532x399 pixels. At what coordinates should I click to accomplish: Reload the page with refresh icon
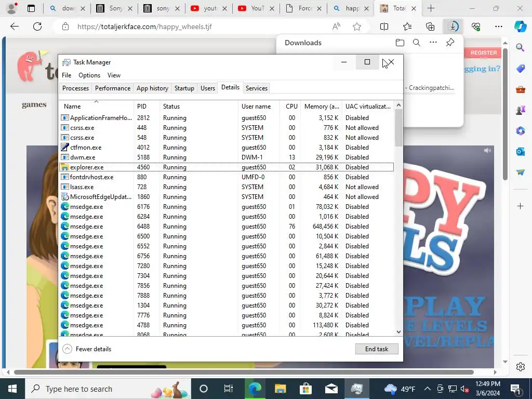pos(37,26)
